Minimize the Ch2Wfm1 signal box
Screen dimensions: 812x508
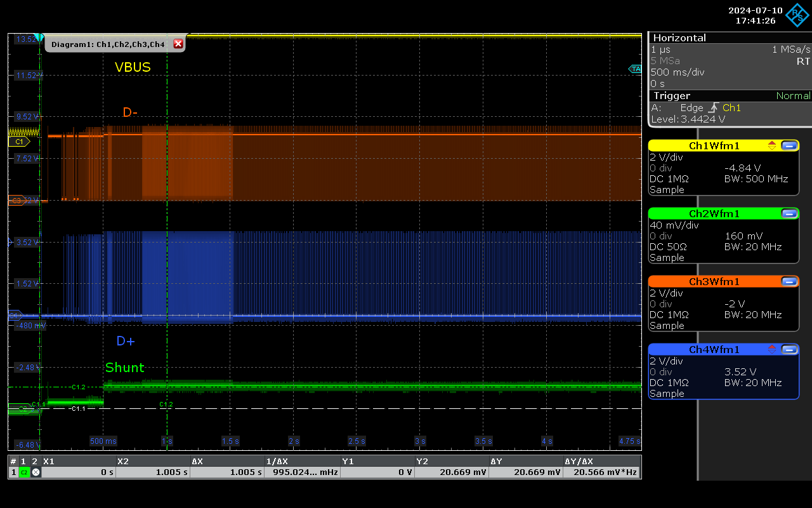point(789,213)
